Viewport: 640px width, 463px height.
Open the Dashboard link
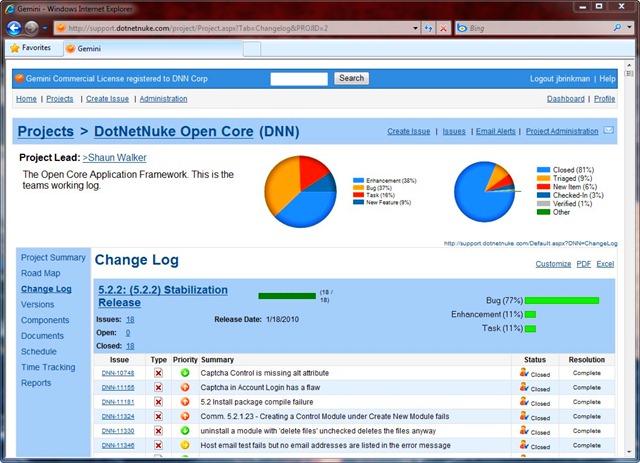(565, 99)
